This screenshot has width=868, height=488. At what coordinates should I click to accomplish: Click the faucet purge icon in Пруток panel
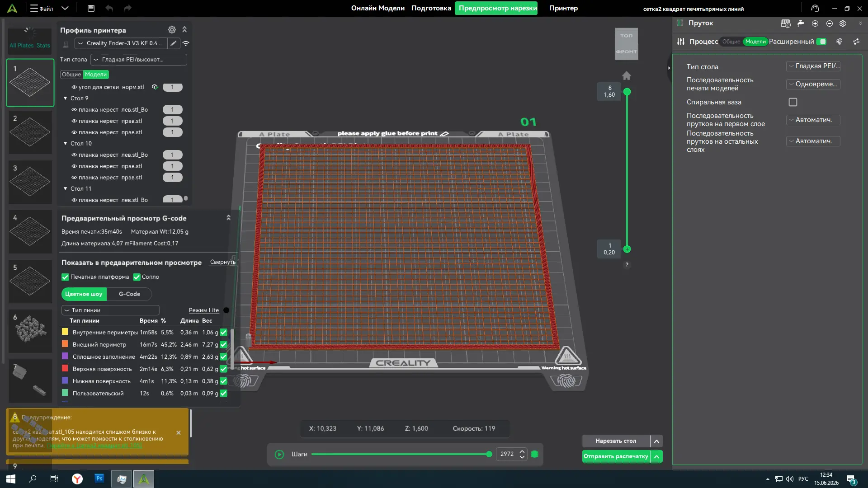801,23
